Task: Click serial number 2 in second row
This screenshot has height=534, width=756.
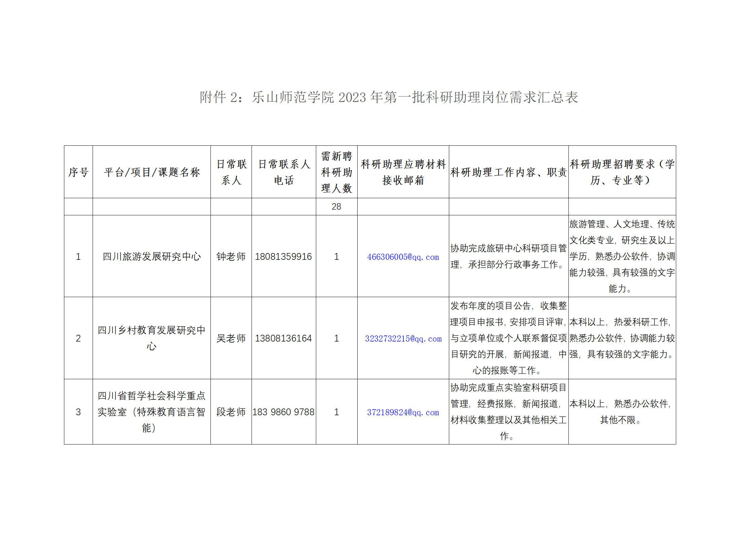Action: [78, 338]
